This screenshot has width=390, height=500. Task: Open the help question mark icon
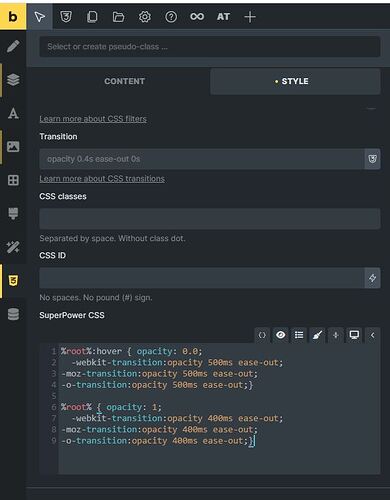click(x=171, y=17)
